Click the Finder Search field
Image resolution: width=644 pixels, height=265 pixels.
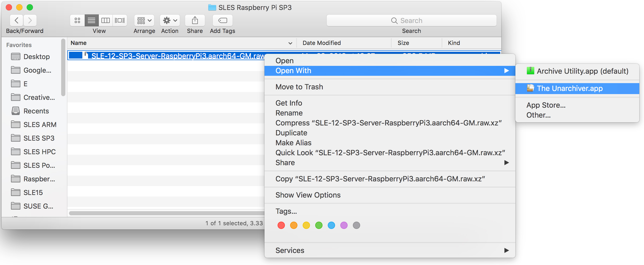(x=411, y=20)
